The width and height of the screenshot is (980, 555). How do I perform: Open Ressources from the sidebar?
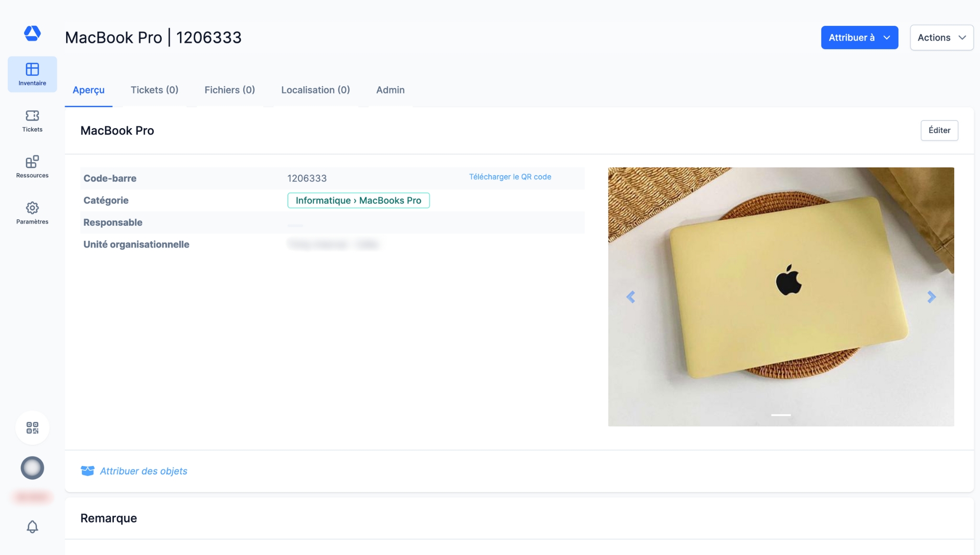[x=32, y=167]
